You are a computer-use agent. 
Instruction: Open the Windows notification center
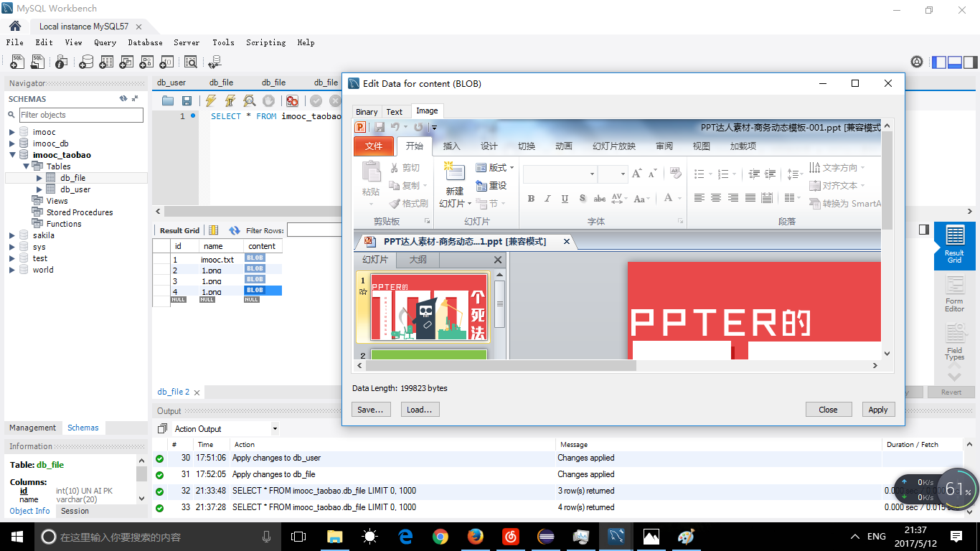pos(956,536)
